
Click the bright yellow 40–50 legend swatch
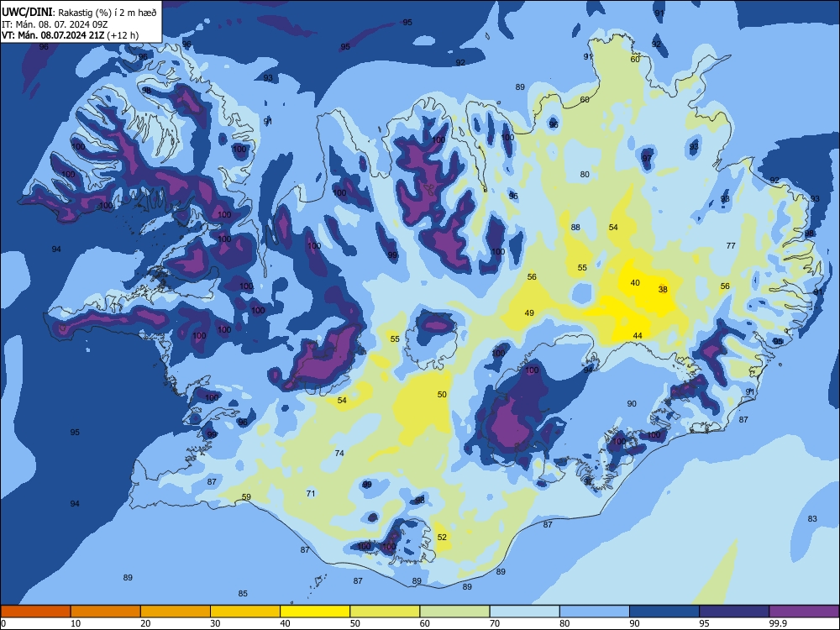pyautogui.click(x=315, y=612)
